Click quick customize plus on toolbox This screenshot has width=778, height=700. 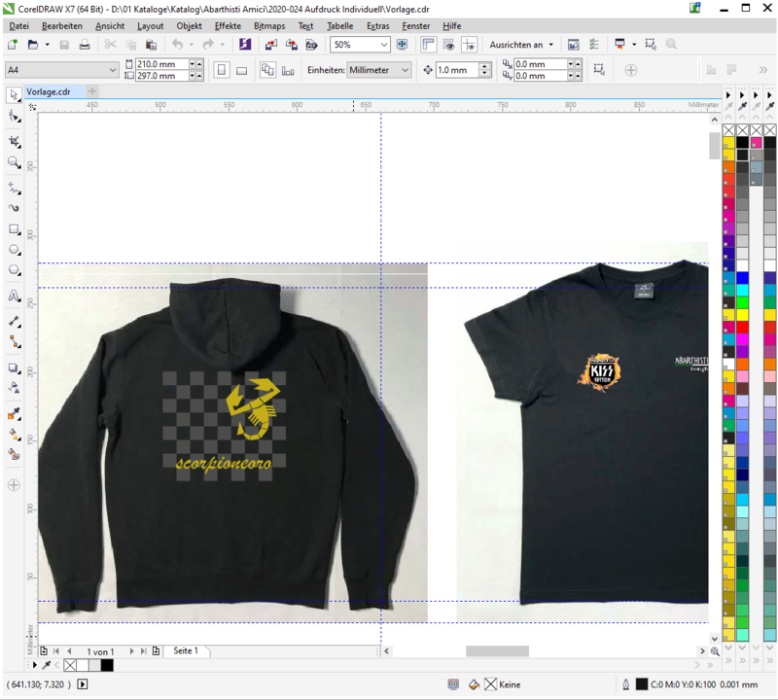[14, 485]
